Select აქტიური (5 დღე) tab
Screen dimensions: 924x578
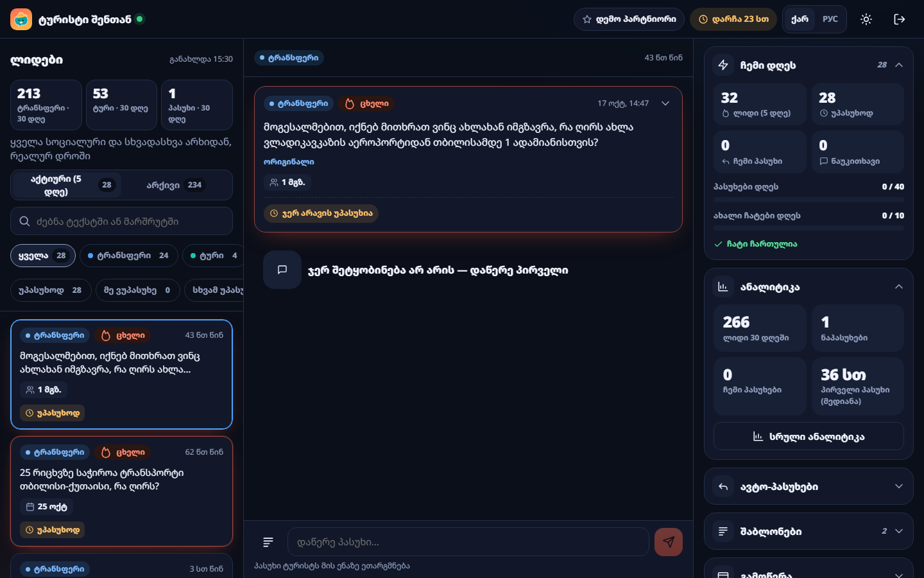[67, 185]
